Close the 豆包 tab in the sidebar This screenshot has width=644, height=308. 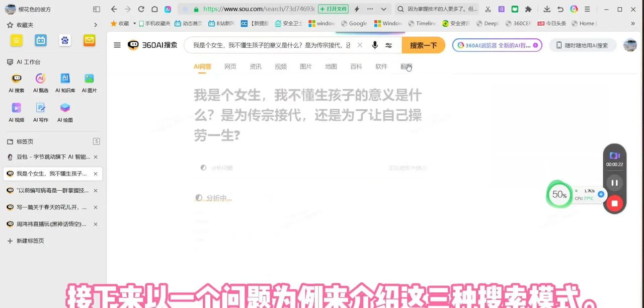(x=95, y=157)
